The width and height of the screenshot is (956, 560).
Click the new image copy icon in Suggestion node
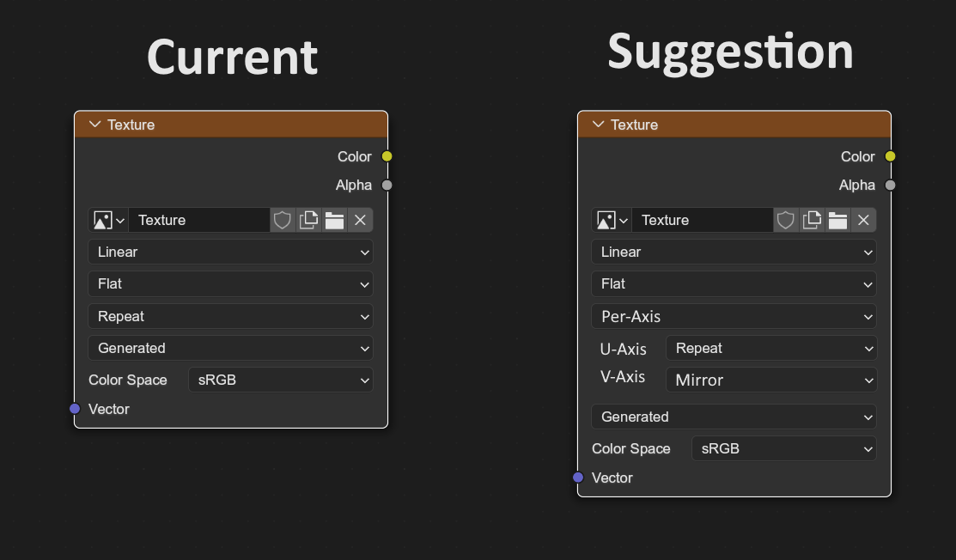(812, 220)
